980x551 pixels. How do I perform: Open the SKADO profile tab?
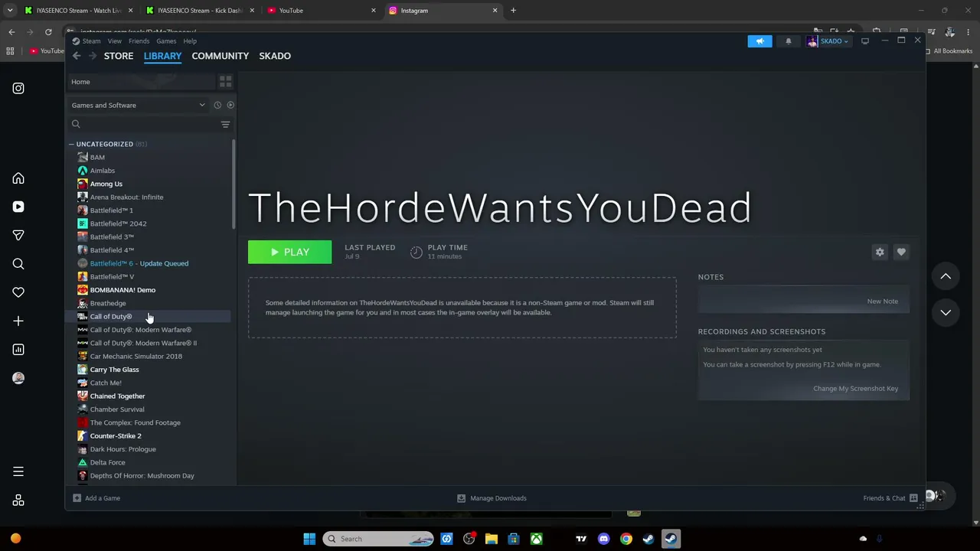(275, 56)
